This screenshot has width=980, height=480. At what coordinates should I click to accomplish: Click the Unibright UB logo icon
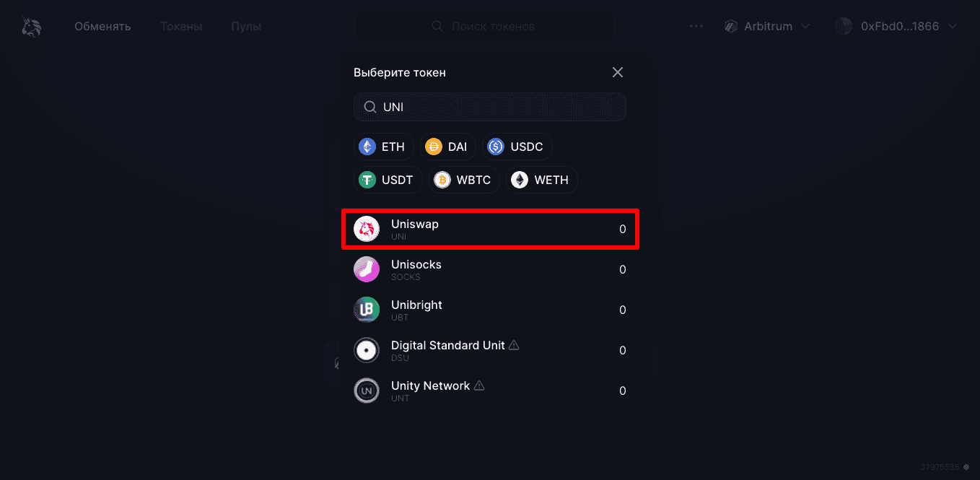point(367,310)
